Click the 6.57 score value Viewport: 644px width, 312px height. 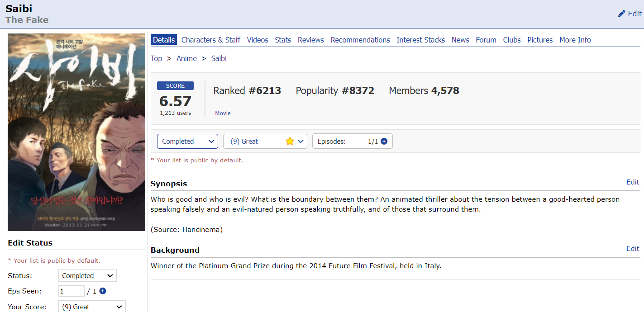tap(175, 101)
